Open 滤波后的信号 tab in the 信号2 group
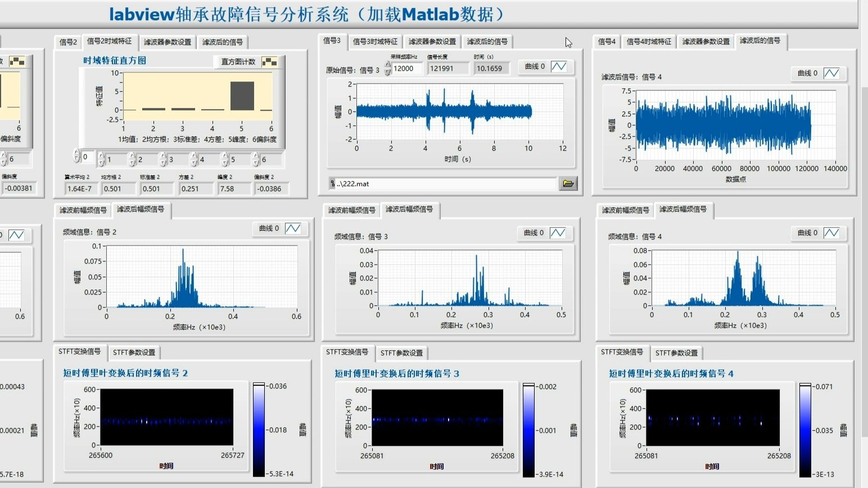Screen dimensions: 868x488 tap(223, 42)
